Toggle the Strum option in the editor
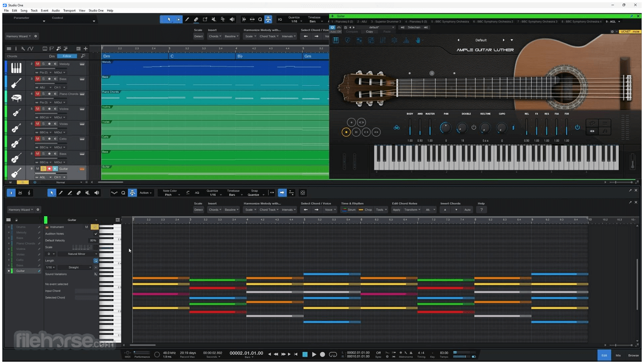The height and width of the screenshot is (364, 644). point(349,210)
